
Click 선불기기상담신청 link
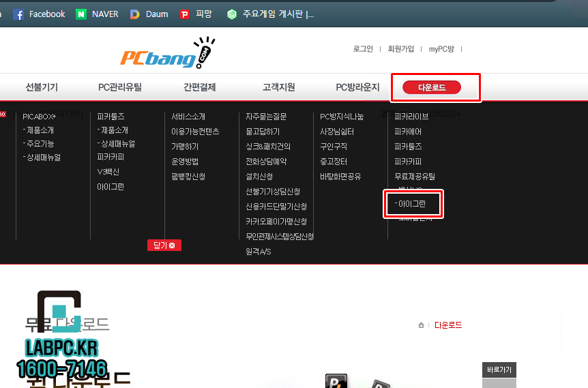pos(273,192)
